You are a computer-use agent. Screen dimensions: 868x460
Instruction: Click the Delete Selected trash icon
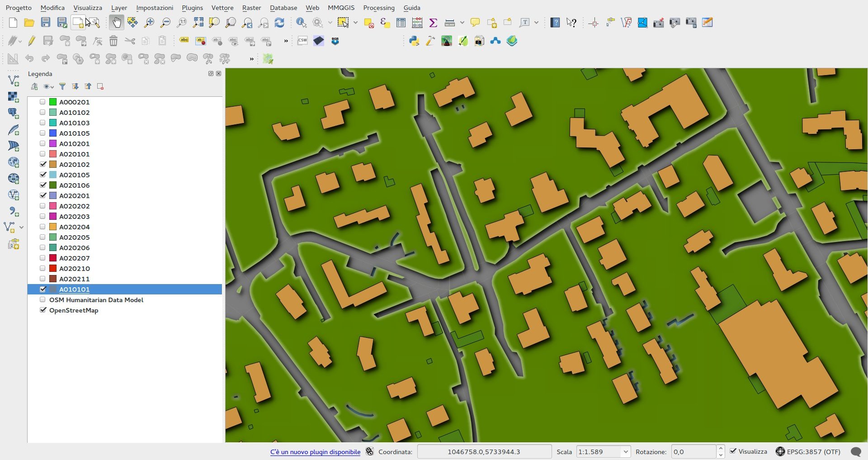pyautogui.click(x=113, y=41)
